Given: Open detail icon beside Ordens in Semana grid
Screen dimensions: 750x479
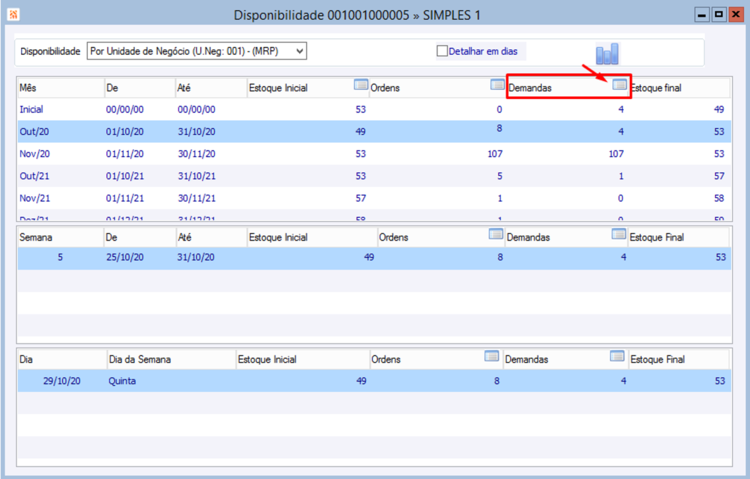Looking at the screenshot, I should (x=496, y=234).
